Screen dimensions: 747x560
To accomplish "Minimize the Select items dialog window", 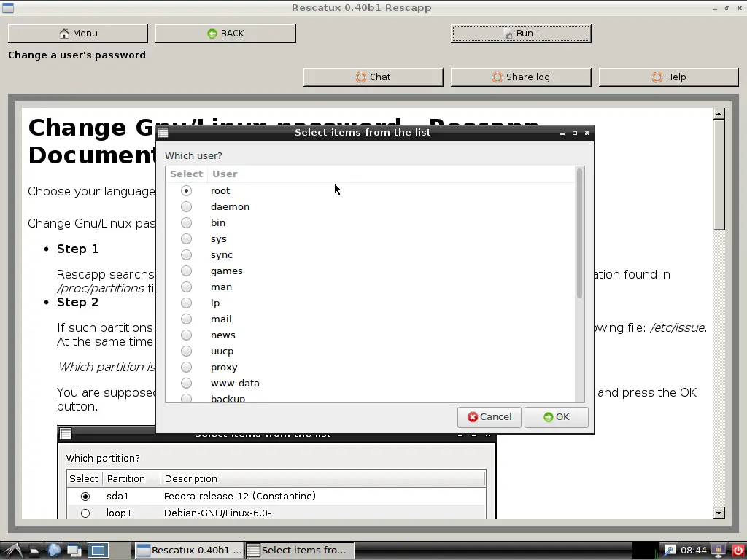I will 562,133.
